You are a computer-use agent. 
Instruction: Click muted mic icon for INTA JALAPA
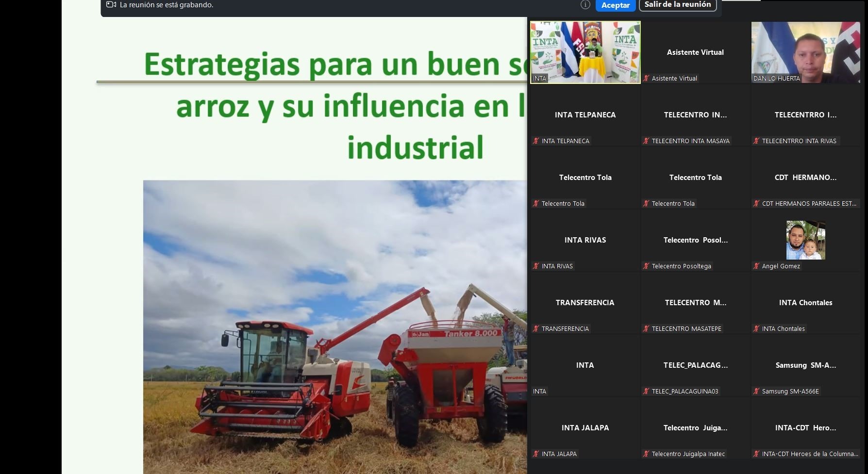[536, 454]
